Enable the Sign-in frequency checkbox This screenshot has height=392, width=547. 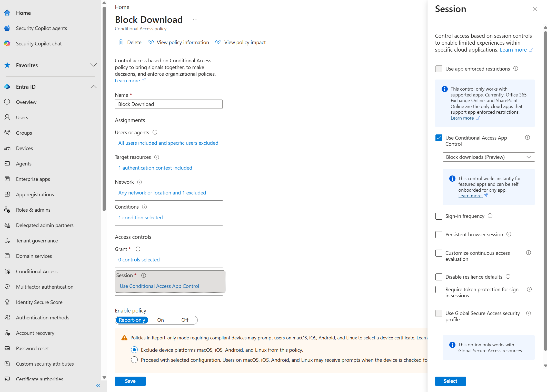[439, 216]
